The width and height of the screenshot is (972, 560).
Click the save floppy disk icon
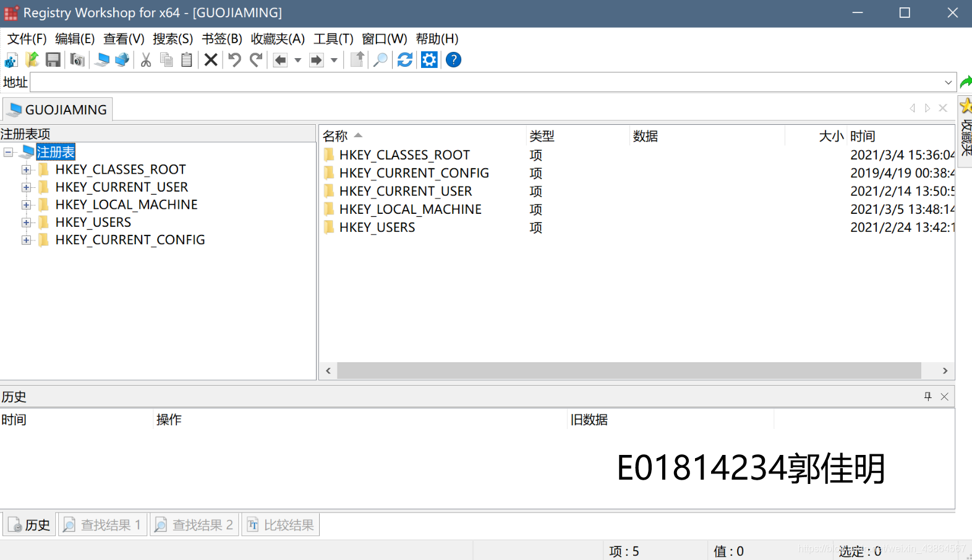point(53,60)
